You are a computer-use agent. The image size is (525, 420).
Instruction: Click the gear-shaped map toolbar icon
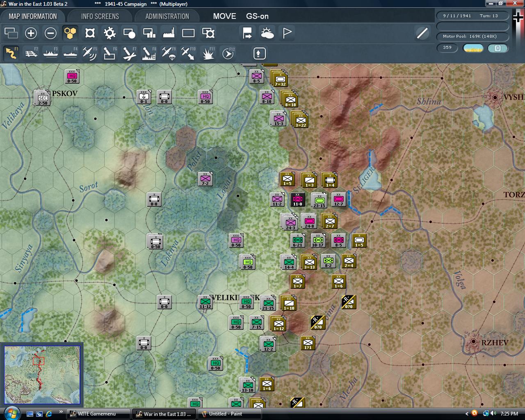pos(110,33)
